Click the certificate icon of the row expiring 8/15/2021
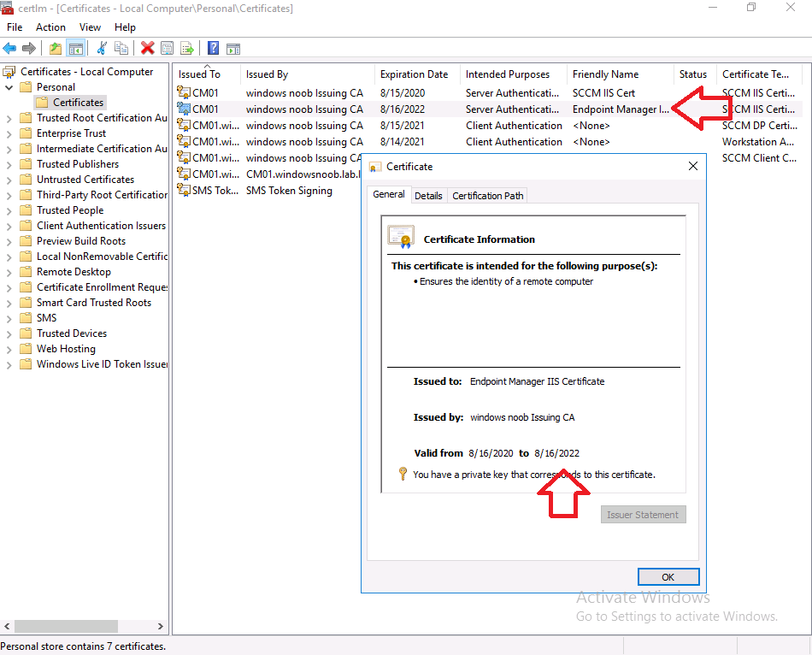Screen dimensions: 812x655 (184, 126)
